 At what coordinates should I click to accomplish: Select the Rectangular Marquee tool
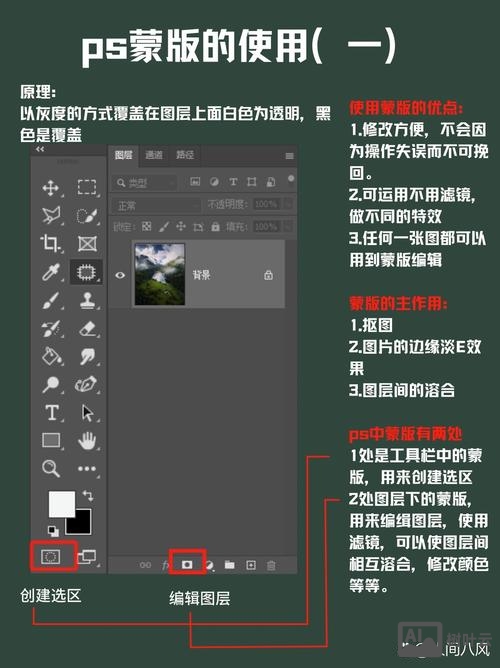click(x=87, y=187)
